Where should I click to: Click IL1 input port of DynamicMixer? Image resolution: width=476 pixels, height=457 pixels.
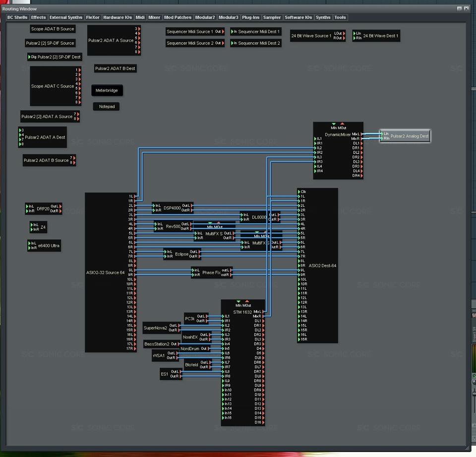(315, 138)
